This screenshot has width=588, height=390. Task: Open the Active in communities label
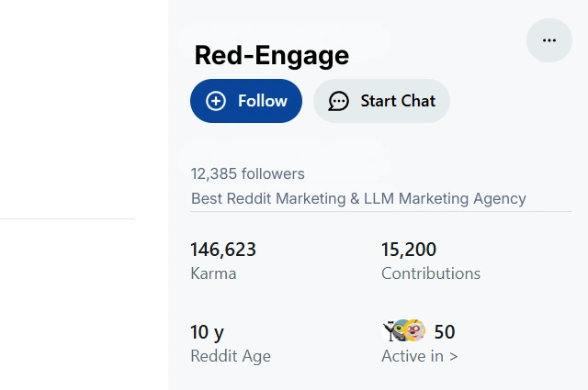point(413,356)
